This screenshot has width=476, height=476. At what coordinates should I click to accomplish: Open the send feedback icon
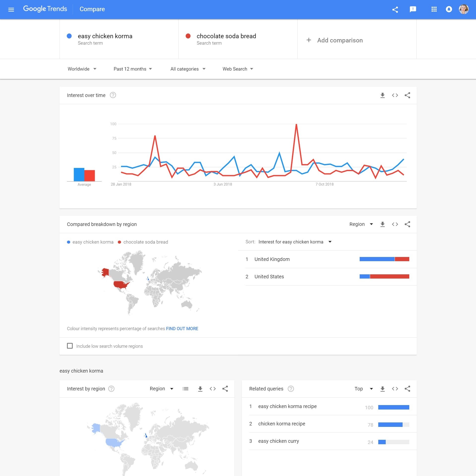[x=413, y=9]
